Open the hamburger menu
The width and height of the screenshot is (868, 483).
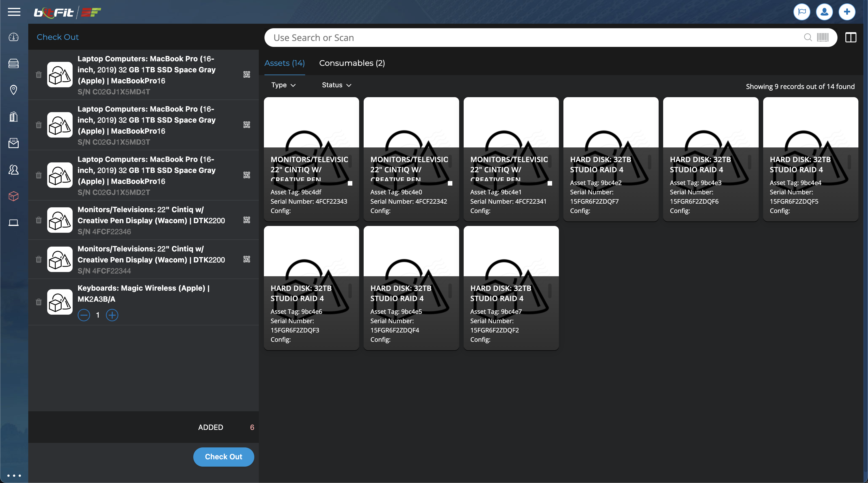point(14,12)
